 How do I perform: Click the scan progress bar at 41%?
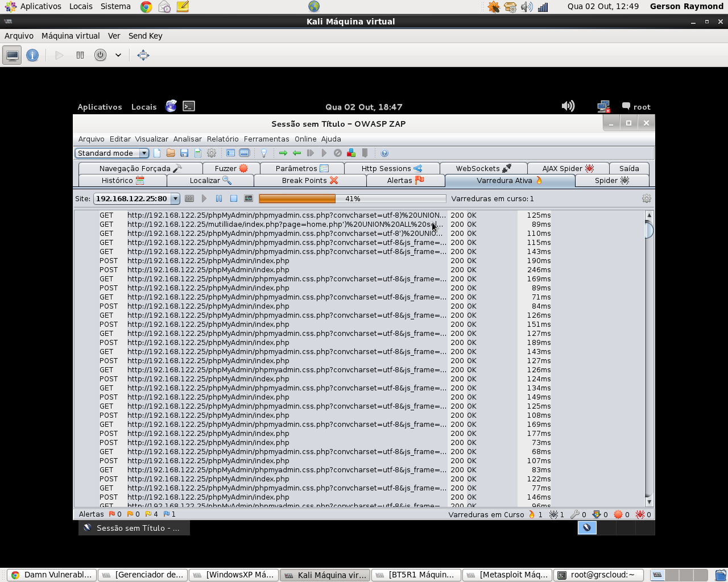[x=353, y=198]
